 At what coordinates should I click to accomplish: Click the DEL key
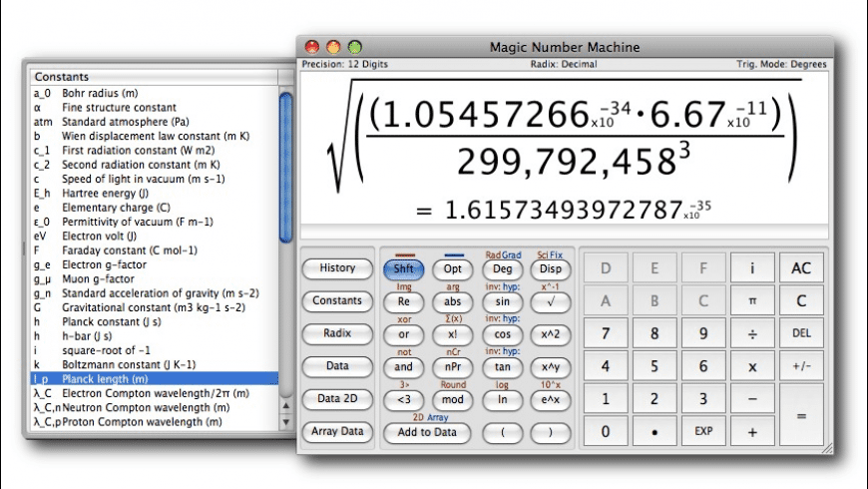tap(801, 334)
